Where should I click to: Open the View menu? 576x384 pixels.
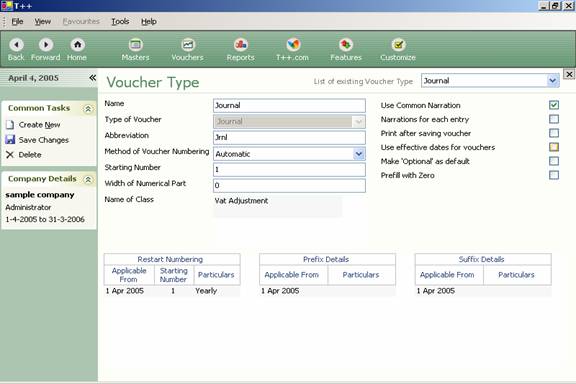(43, 21)
